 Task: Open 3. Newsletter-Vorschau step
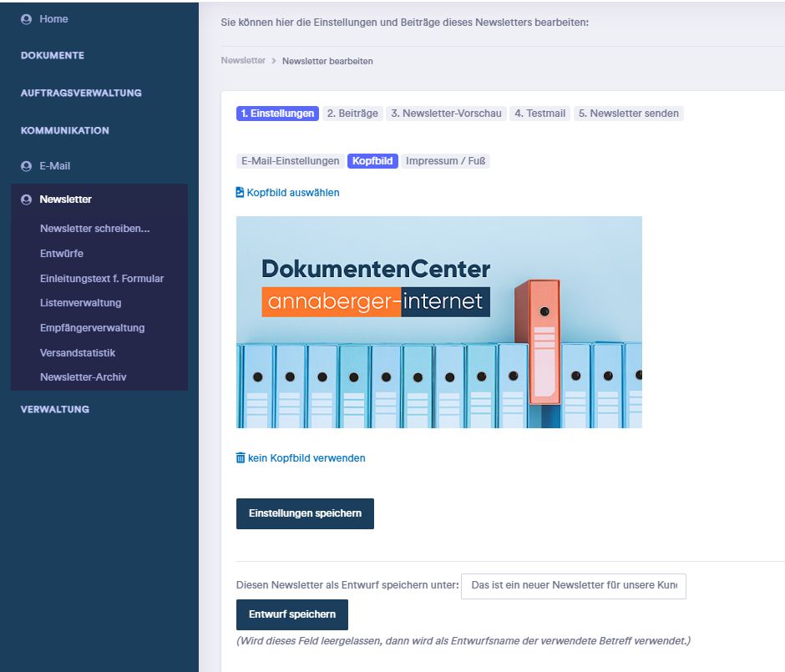pyautogui.click(x=446, y=114)
